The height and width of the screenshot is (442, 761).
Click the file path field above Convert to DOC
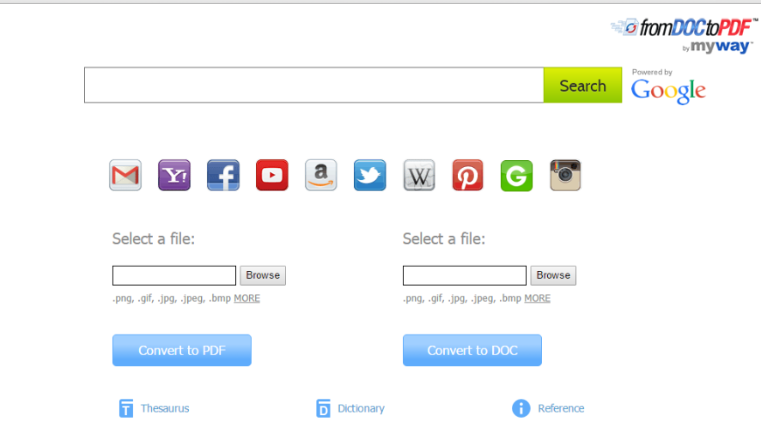[x=464, y=276]
